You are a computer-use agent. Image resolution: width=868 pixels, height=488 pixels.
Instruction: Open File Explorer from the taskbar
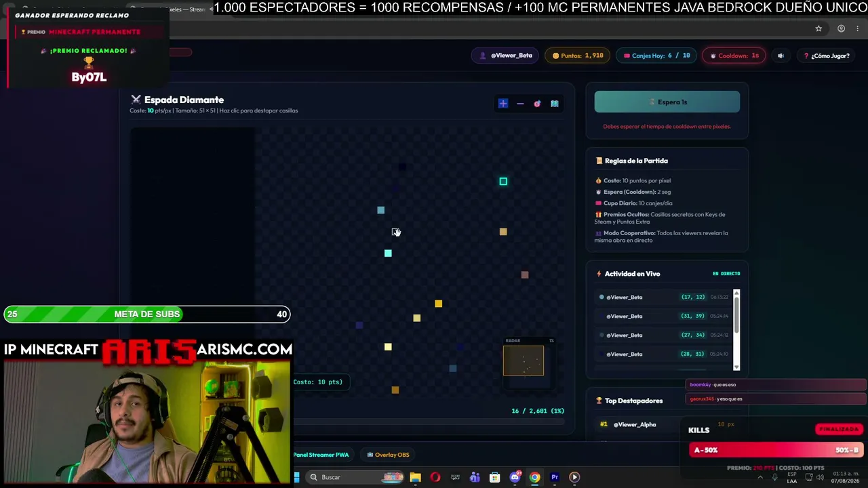416,477
